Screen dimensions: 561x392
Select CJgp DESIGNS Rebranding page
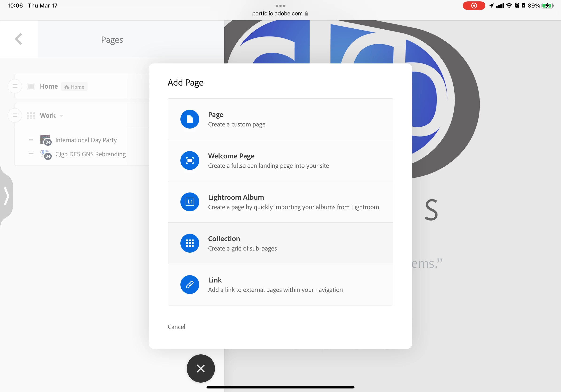pos(90,154)
